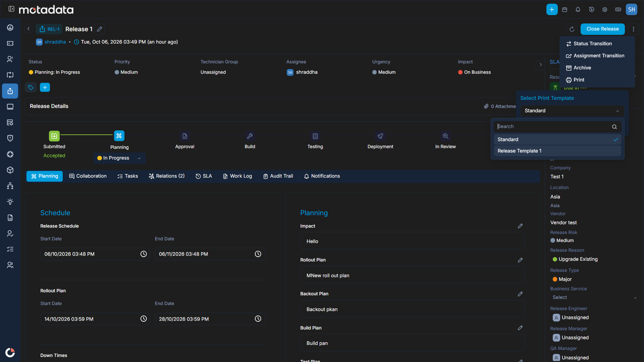The height and width of the screenshot is (362, 644).
Task: Choose Archive from the options menu
Action: click(579, 68)
